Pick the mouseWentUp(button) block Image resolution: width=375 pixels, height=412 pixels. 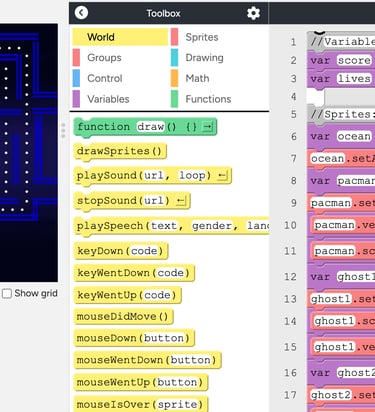[140, 382]
